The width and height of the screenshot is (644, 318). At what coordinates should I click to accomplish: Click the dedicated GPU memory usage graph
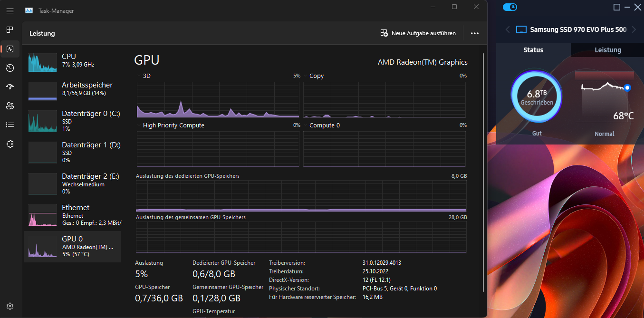[301, 196]
